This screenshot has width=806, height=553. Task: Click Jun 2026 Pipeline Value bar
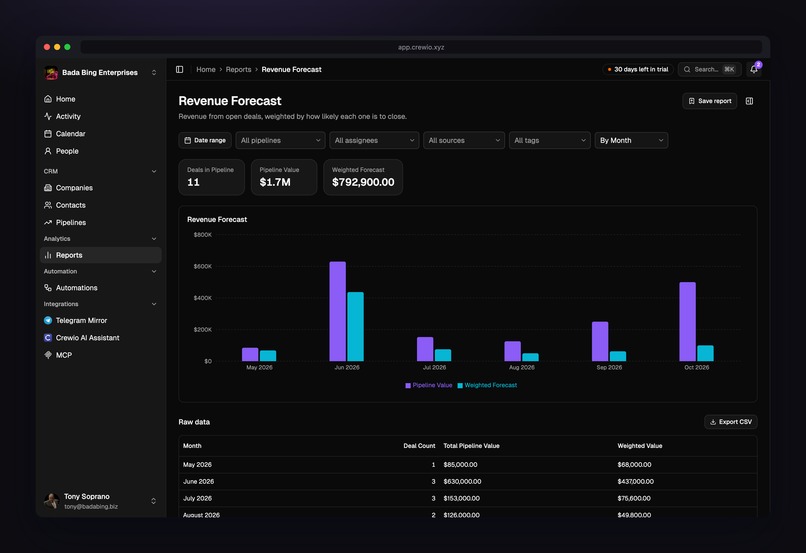tap(338, 311)
